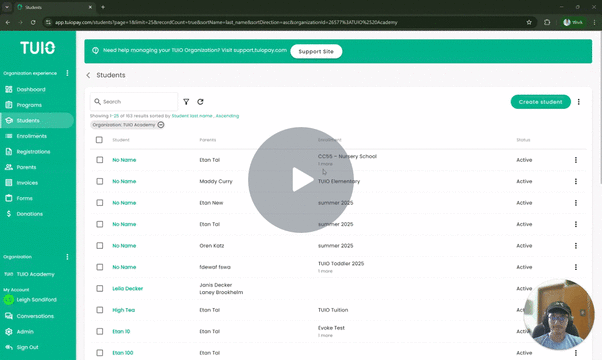Open the TUIO Academy organization entry

coord(30,274)
